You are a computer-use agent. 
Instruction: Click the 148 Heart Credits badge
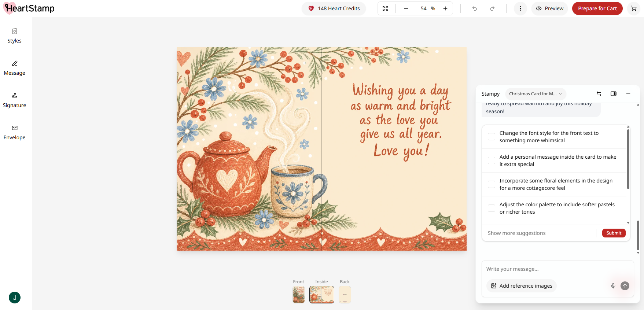click(334, 8)
